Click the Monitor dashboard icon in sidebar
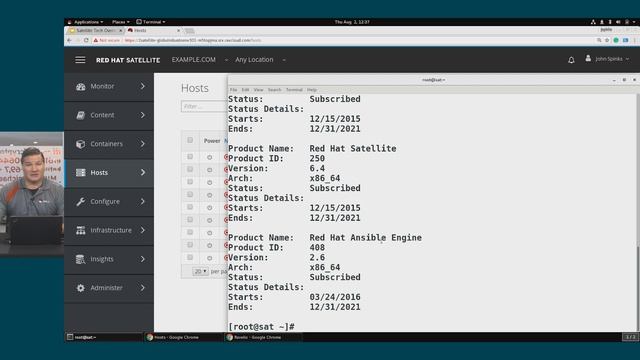The width and height of the screenshot is (640, 360). (81, 87)
